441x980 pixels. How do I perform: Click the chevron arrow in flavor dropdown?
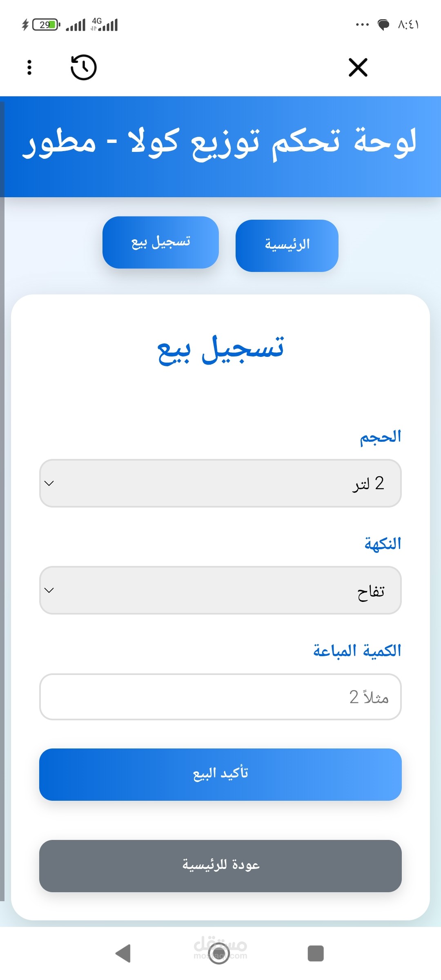click(49, 590)
